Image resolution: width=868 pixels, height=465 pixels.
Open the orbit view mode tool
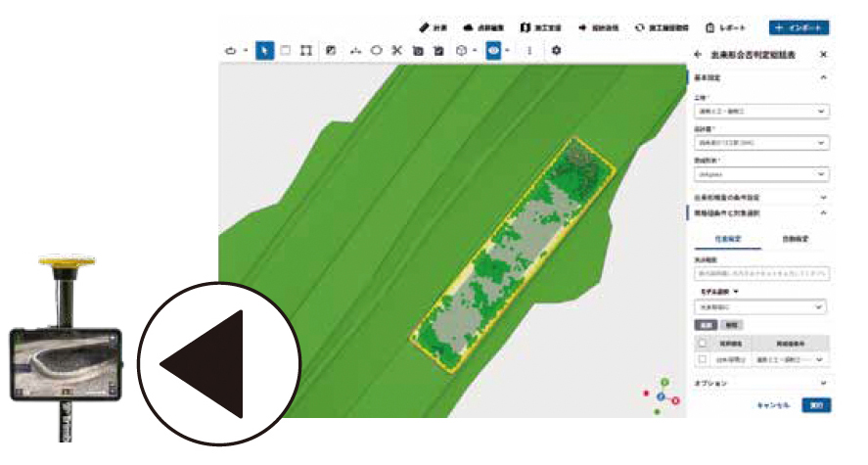tap(231, 51)
